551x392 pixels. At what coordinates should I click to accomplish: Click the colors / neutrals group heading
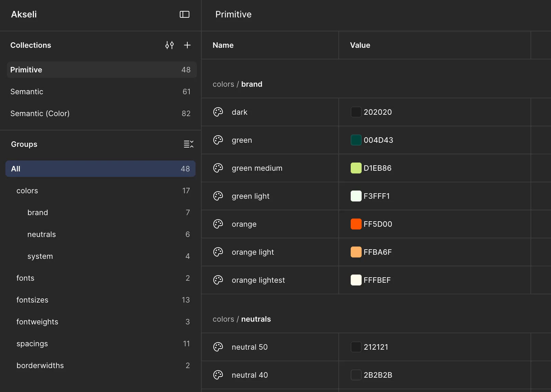(242, 319)
